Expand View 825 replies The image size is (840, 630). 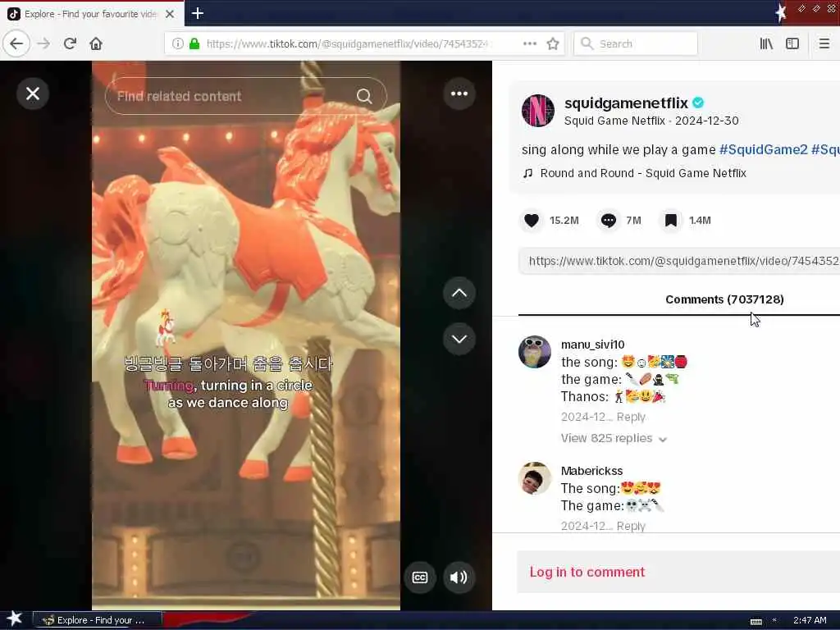point(614,438)
